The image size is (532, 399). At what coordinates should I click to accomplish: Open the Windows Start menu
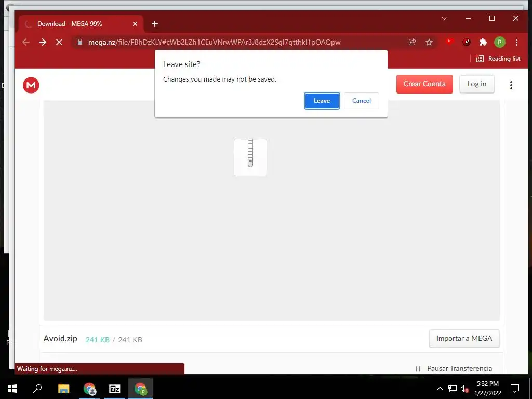click(x=12, y=389)
